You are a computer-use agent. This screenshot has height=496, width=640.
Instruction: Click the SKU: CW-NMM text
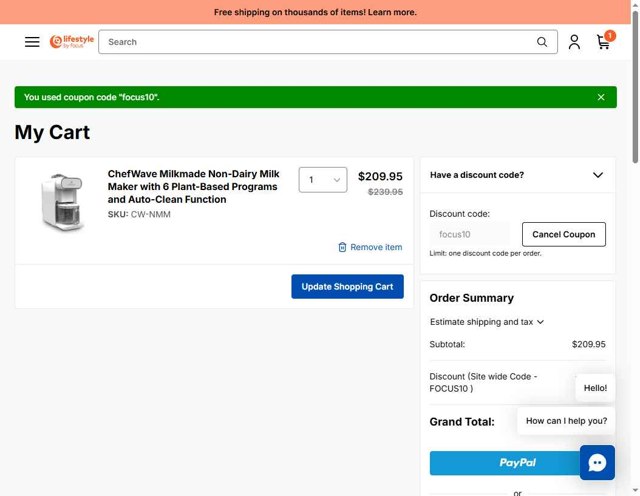click(139, 214)
